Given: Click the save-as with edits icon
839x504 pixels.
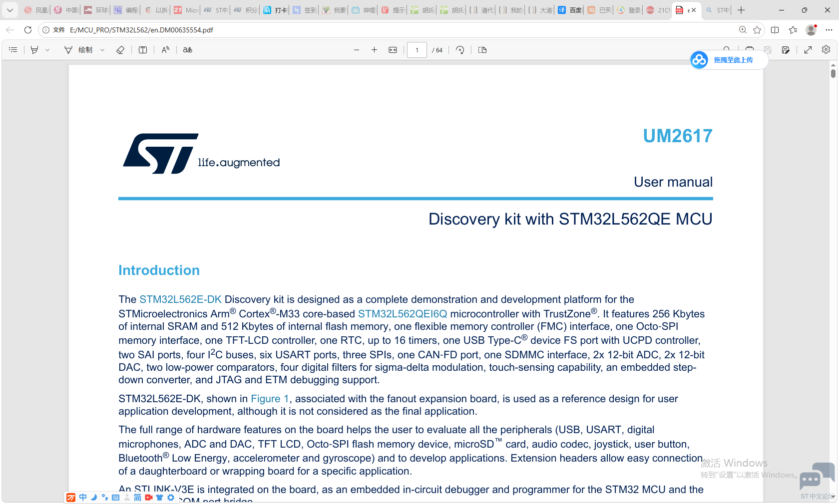Looking at the screenshot, I should 786,50.
